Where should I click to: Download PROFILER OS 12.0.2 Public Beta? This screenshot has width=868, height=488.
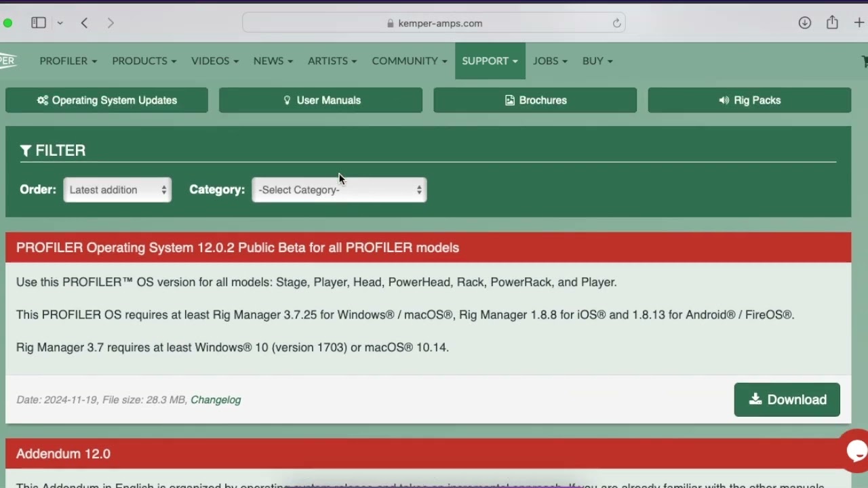(787, 400)
